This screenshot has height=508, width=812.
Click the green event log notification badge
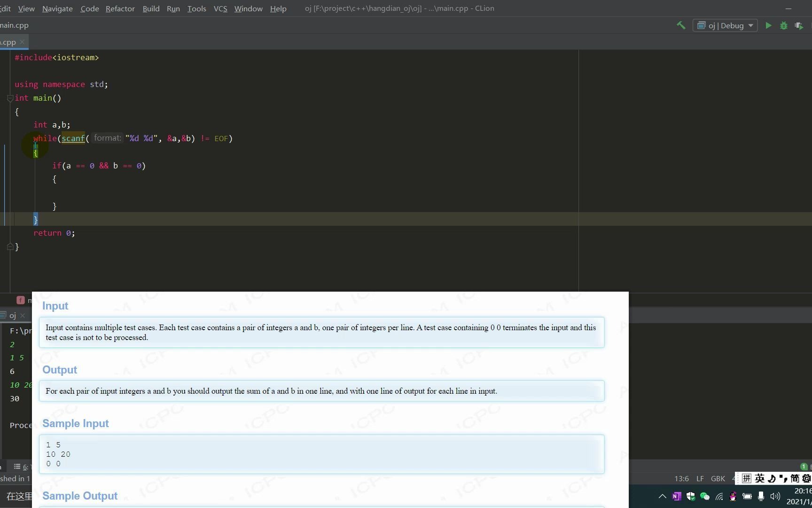pyautogui.click(x=804, y=467)
